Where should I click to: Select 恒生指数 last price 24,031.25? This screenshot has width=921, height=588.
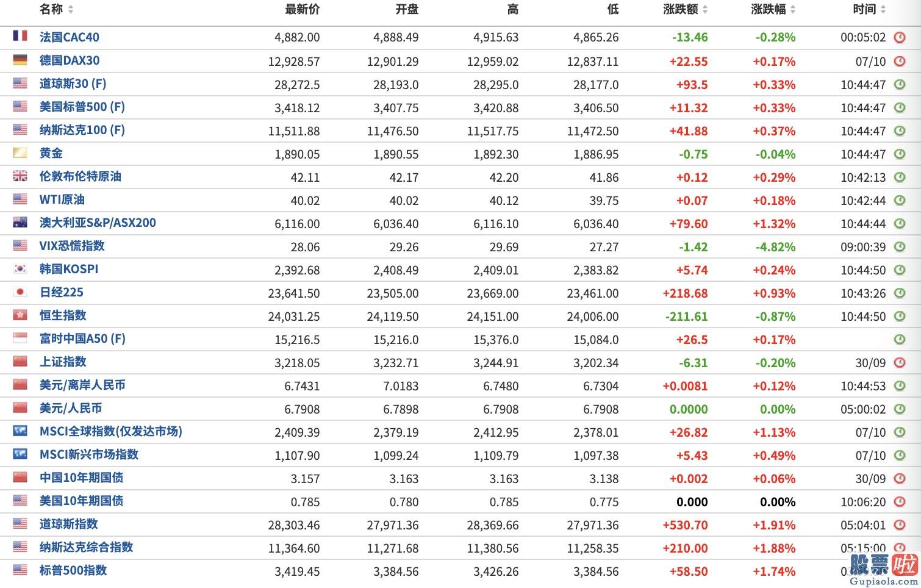pyautogui.click(x=294, y=317)
